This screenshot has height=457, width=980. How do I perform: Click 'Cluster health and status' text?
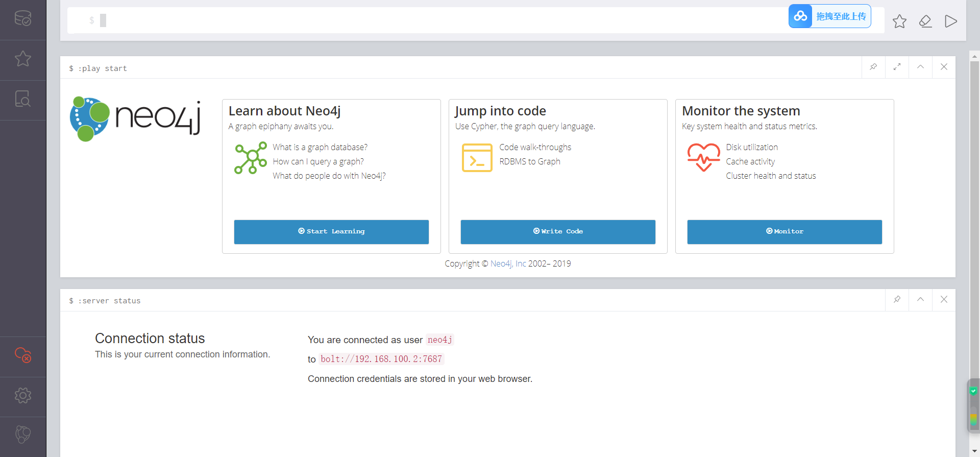[x=771, y=176]
